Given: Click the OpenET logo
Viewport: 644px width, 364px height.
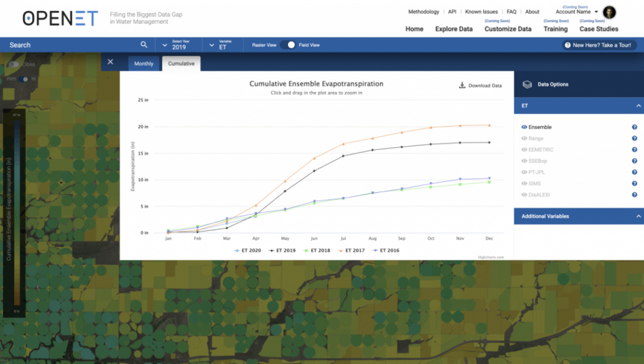Looking at the screenshot, I should pyautogui.click(x=60, y=18).
